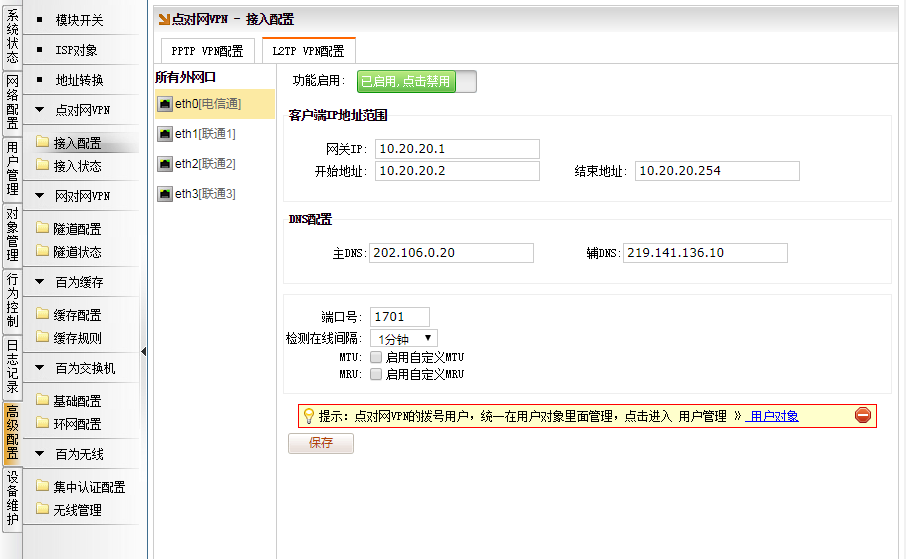Screen dimensions: 906x559
Task: Click the eth1 联通1 network port icon
Action: (165, 134)
